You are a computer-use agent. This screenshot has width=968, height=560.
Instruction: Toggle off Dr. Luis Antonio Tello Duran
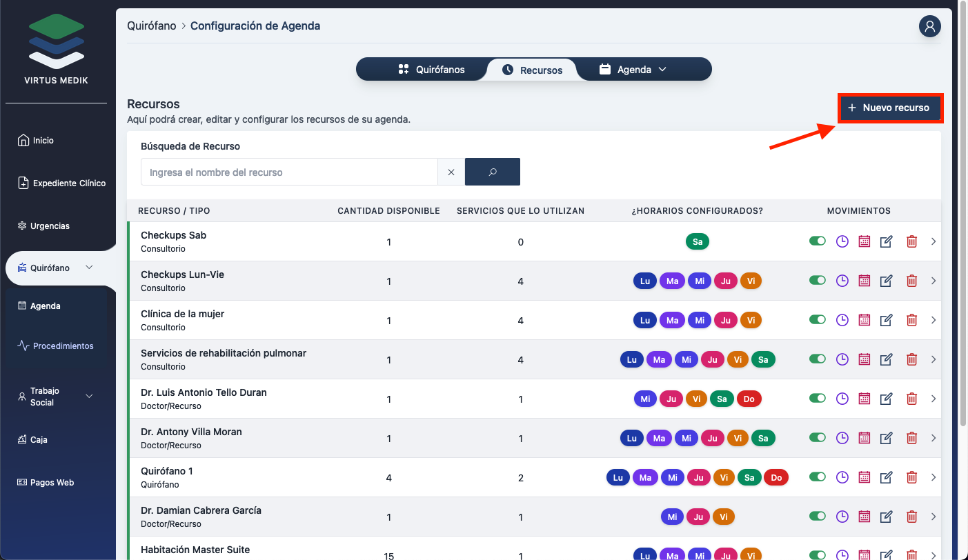(x=817, y=399)
